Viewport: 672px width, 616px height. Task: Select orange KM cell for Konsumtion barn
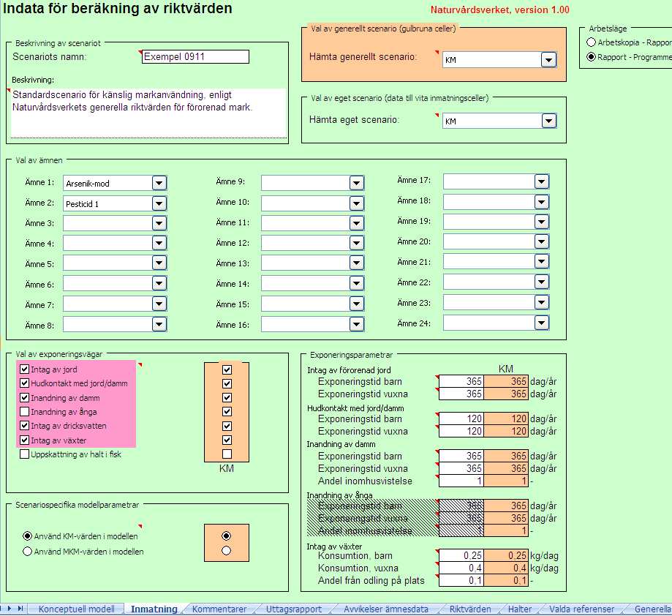point(506,555)
